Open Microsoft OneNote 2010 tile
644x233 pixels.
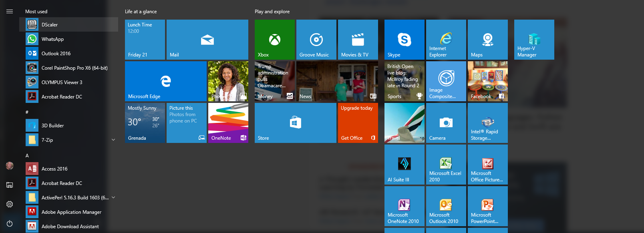[x=405, y=206]
